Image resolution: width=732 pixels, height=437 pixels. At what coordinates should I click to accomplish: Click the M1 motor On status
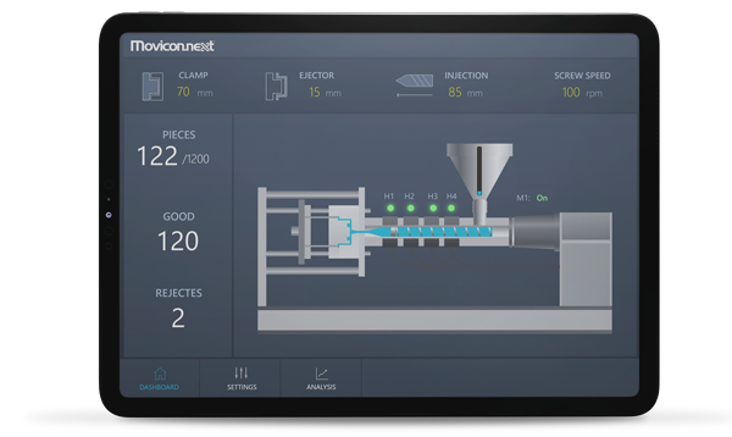542,198
